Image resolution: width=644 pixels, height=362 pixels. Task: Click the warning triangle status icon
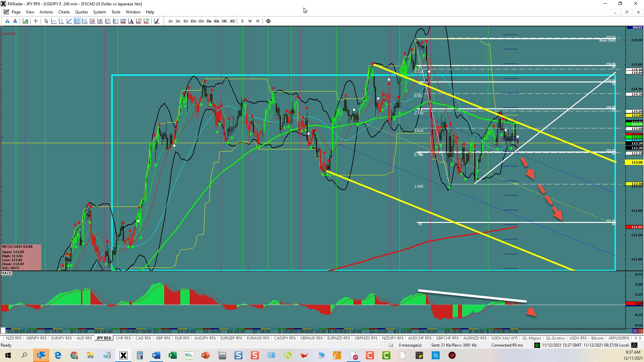tap(634, 345)
